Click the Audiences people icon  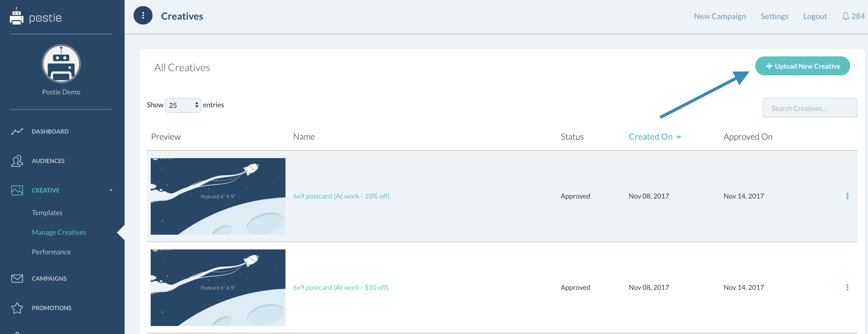(x=17, y=161)
